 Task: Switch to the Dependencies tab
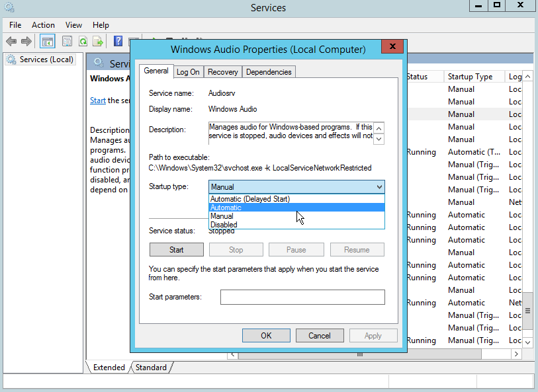pyautogui.click(x=269, y=72)
